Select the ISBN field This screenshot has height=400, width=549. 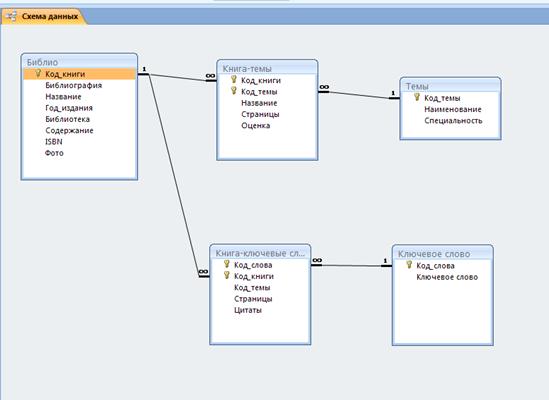click(54, 142)
